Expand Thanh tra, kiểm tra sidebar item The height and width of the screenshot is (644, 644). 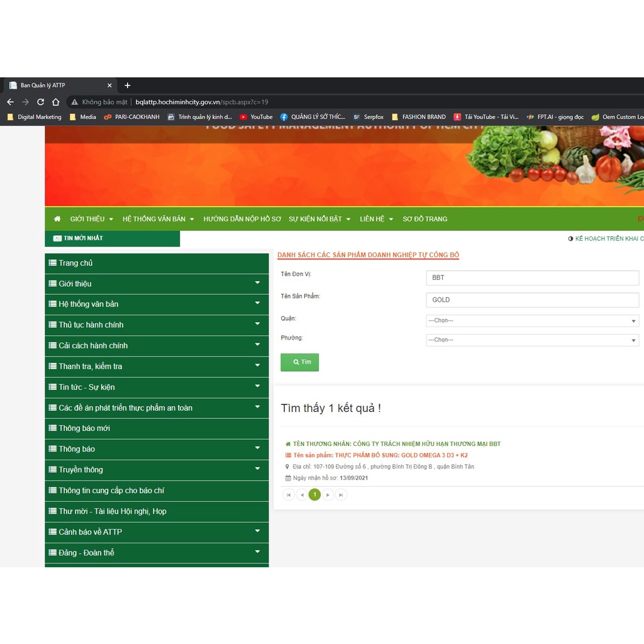pyautogui.click(x=157, y=367)
